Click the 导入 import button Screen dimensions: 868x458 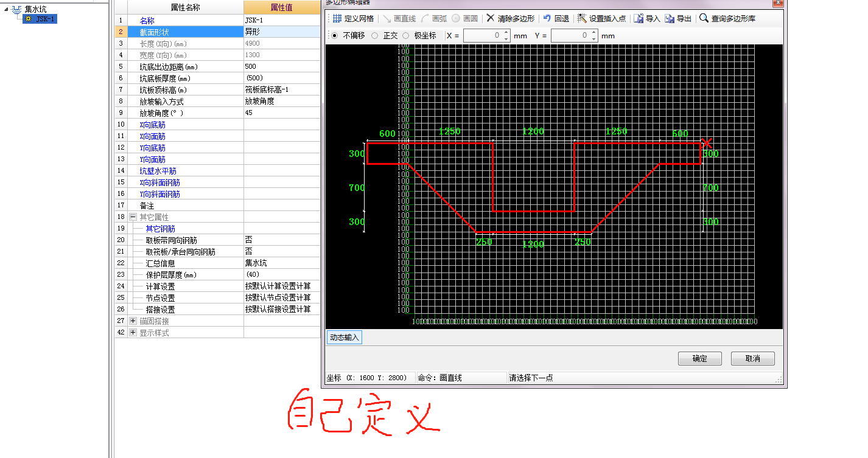[647, 19]
